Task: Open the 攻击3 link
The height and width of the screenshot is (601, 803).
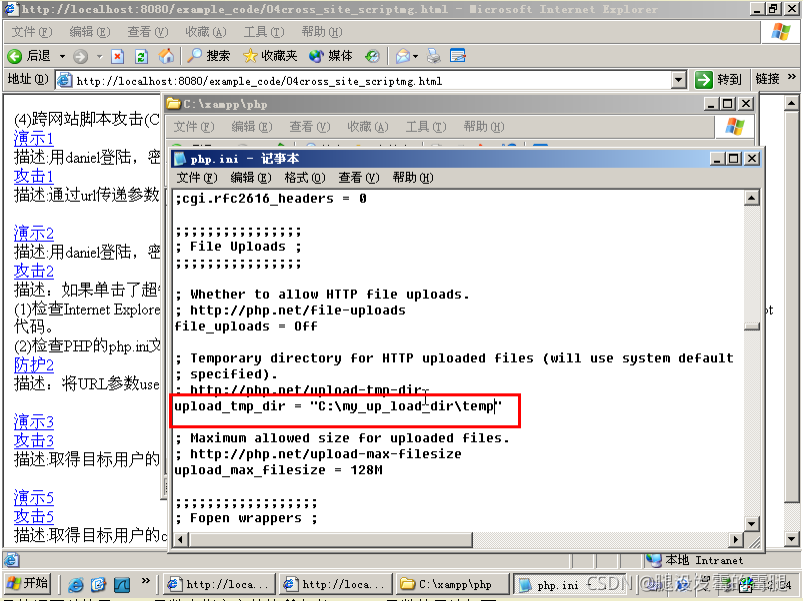Action: [x=34, y=440]
